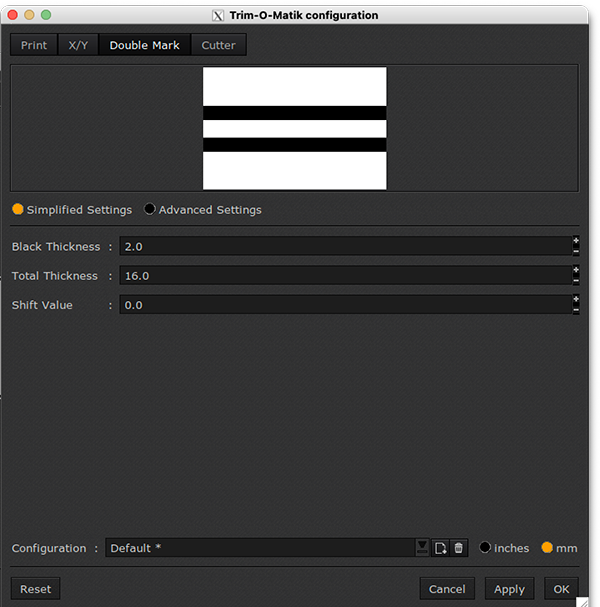Increase Shift Value with the plus button
600x607 pixels.
click(576, 299)
